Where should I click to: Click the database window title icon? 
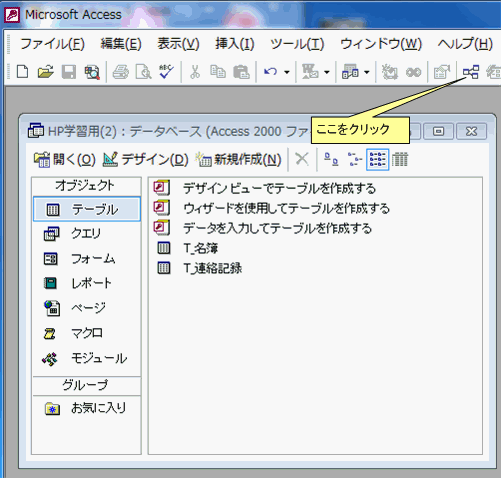(x=35, y=131)
